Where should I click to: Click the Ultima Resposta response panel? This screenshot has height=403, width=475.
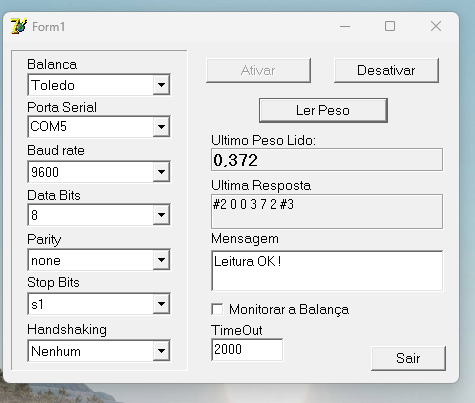tap(327, 211)
